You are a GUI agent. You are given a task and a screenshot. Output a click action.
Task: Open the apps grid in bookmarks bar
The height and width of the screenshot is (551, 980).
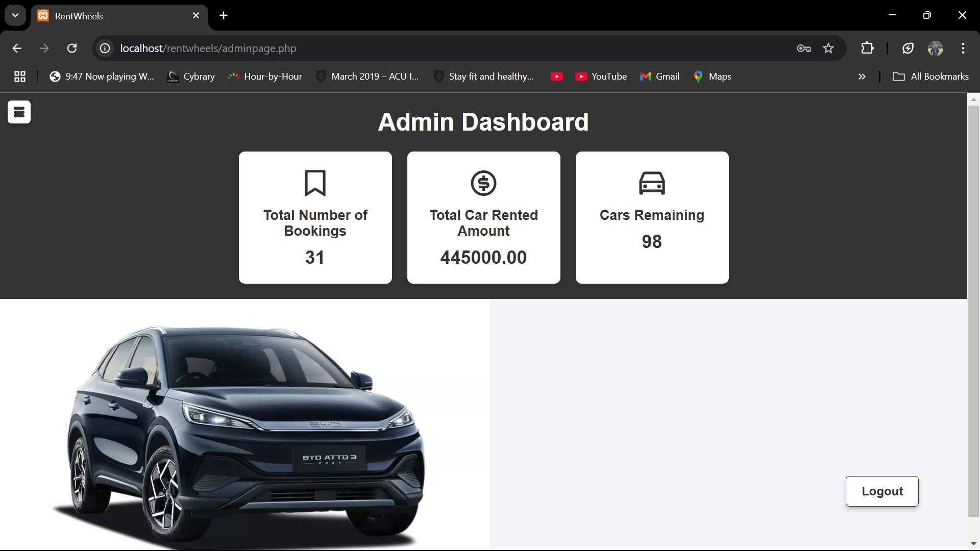click(x=20, y=77)
